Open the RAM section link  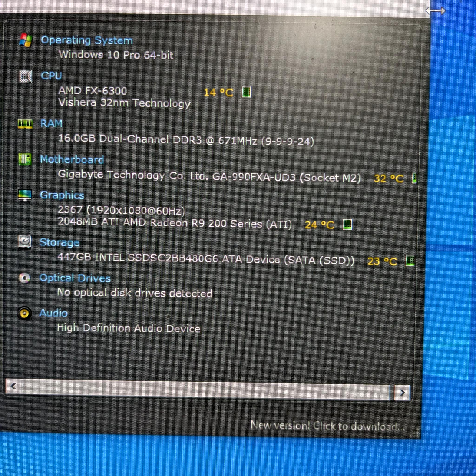tap(51, 123)
